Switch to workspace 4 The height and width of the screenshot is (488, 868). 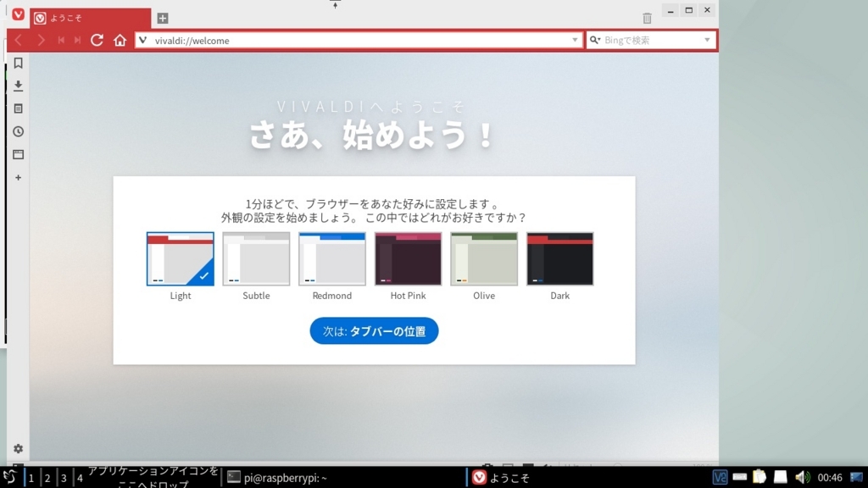[80, 478]
